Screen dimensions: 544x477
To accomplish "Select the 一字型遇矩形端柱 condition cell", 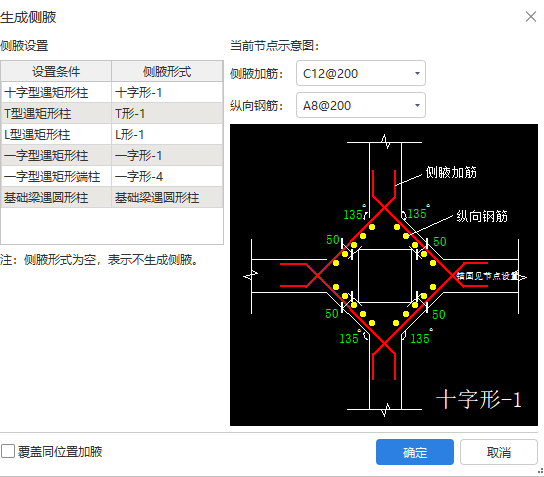I will [56, 177].
